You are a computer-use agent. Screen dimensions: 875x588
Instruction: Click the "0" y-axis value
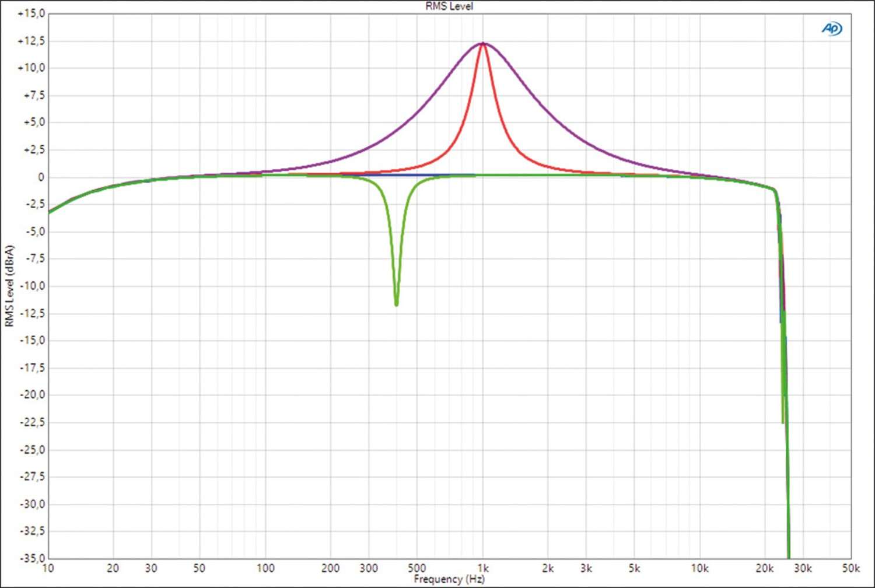pyautogui.click(x=41, y=177)
